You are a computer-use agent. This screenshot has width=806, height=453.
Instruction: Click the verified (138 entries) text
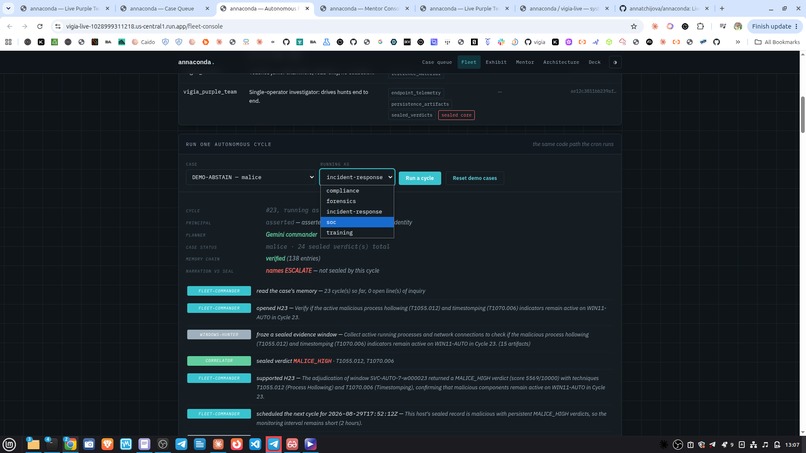[293, 259]
